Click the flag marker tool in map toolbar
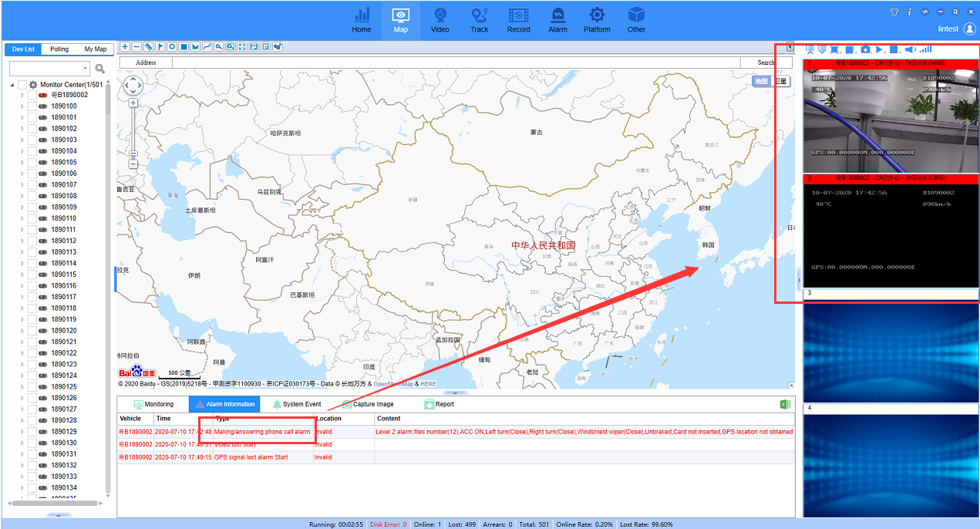The width and height of the screenshot is (980, 529). pyautogui.click(x=160, y=47)
